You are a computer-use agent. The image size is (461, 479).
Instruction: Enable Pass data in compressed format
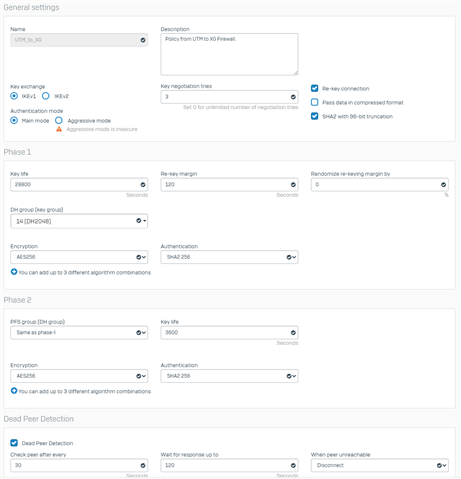[314, 102]
